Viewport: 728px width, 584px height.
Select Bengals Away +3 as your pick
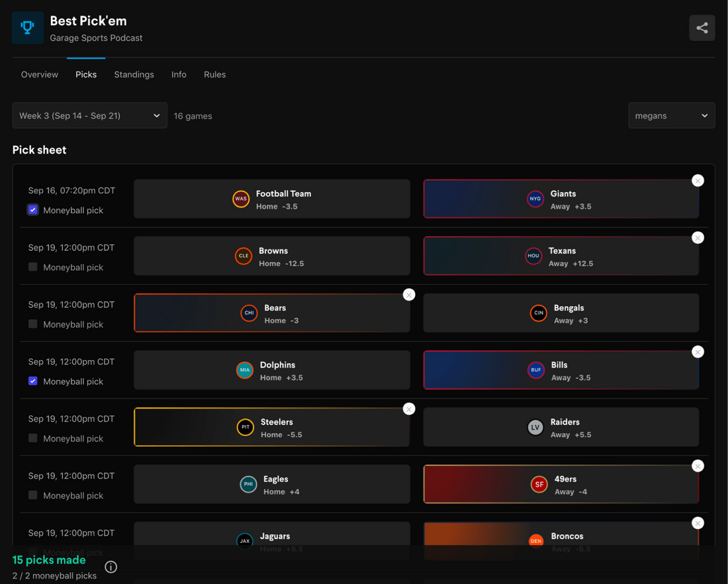pyautogui.click(x=561, y=313)
